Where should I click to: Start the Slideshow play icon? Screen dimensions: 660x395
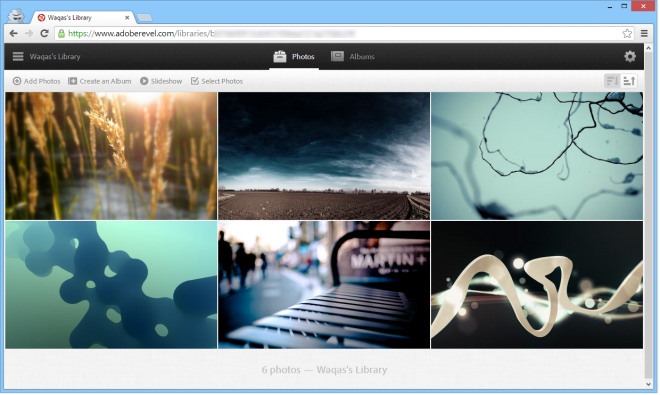click(144, 81)
